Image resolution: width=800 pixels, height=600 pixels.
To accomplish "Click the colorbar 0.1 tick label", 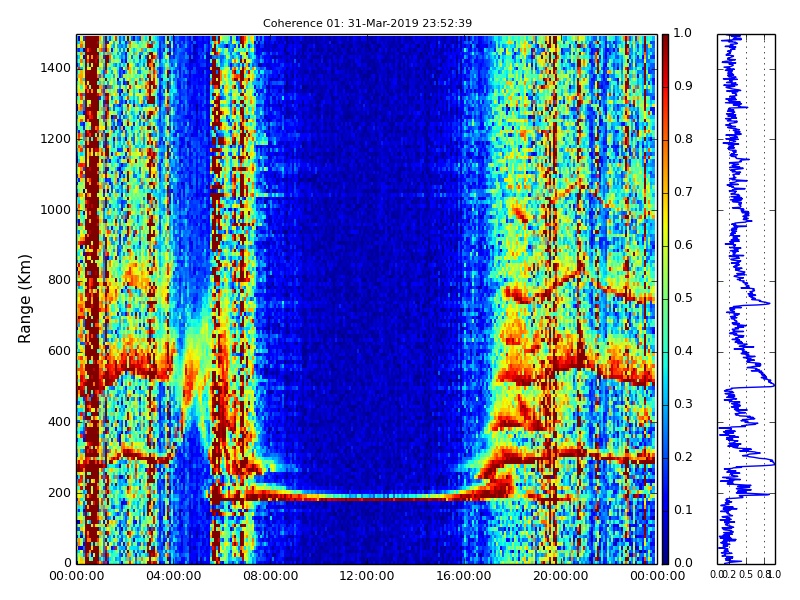I will 683,510.
